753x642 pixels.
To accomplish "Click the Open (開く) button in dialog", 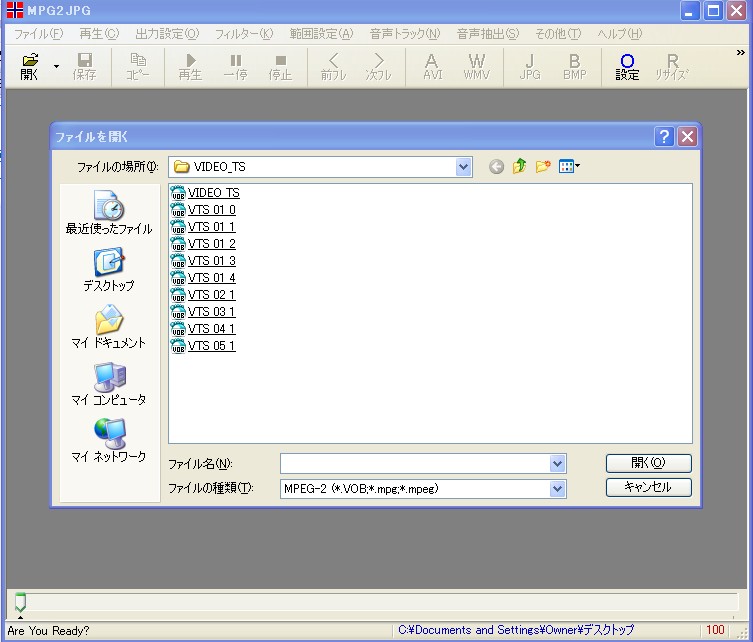I will click(x=648, y=463).
